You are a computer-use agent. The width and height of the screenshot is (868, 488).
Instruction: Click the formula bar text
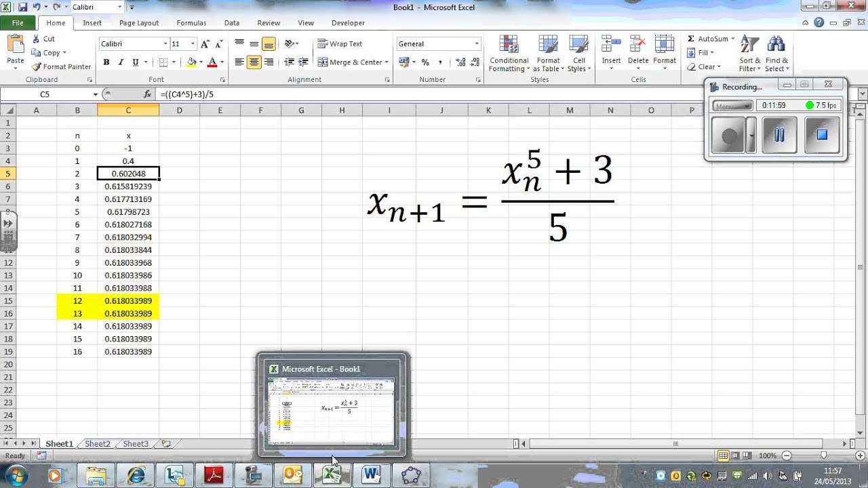[x=187, y=94]
